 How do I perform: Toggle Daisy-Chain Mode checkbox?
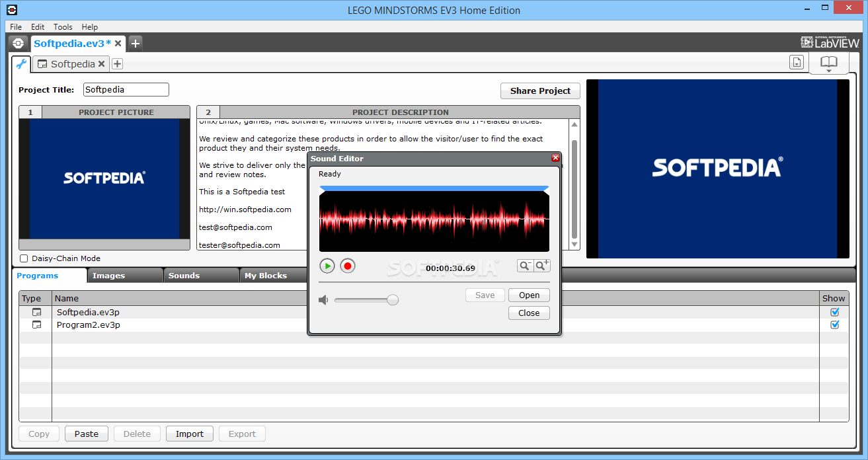[24, 258]
